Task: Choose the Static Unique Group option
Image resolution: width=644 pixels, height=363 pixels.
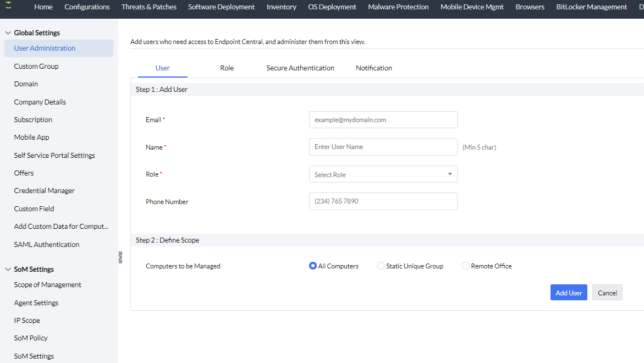Action: [381, 266]
